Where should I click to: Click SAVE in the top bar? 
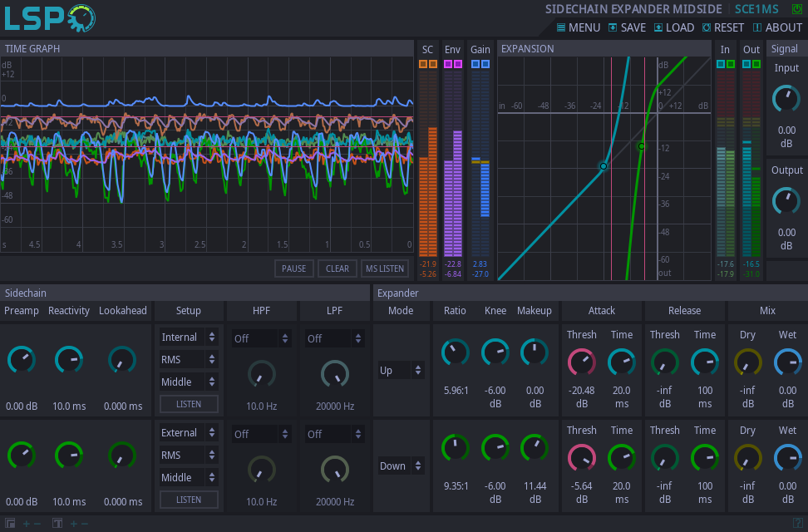tap(627, 27)
